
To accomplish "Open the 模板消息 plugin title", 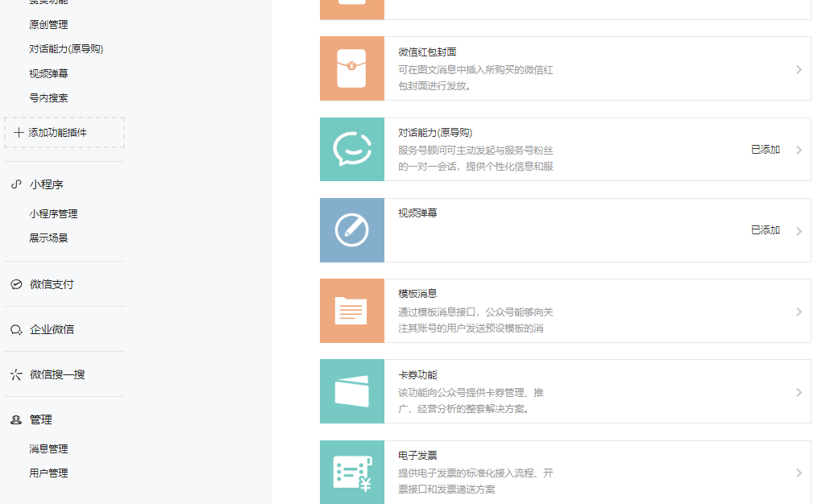I will [417, 293].
